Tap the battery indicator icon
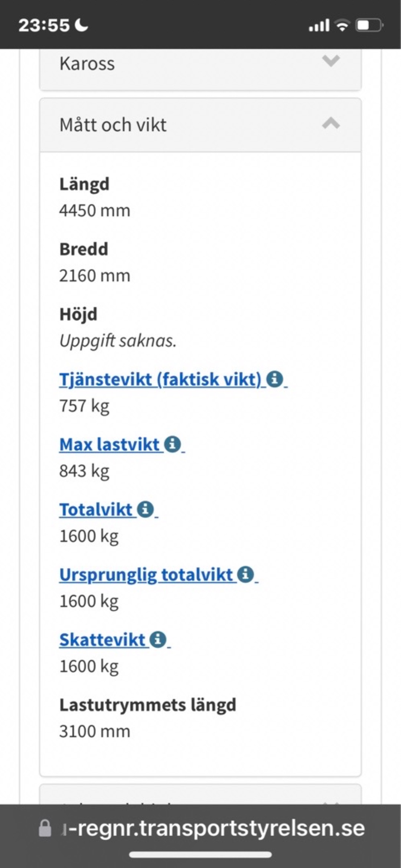 click(369, 25)
